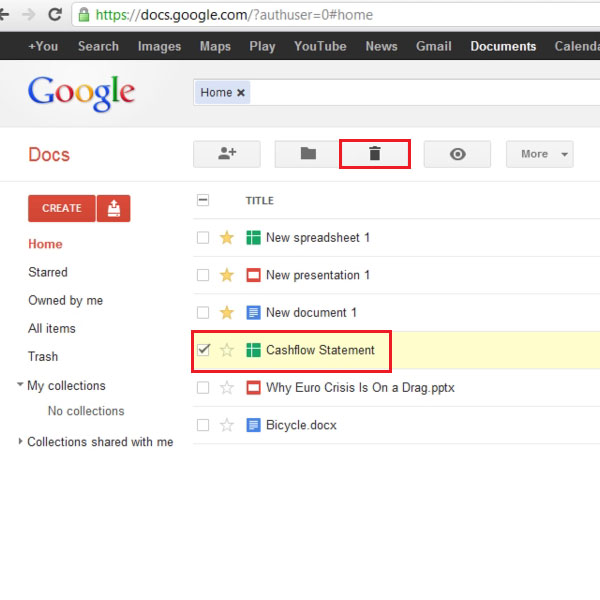Screen dimensions: 600x600
Task: Open YouTube in the Google bar
Action: click(320, 46)
